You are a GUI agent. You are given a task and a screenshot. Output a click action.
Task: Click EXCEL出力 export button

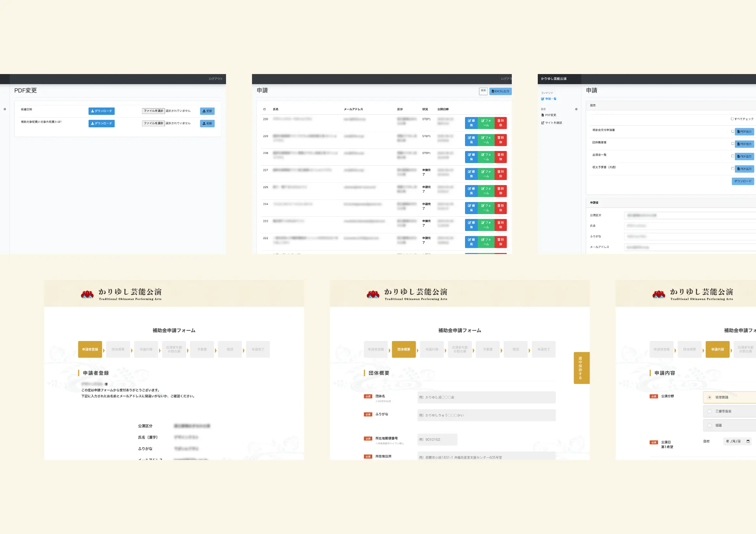click(x=500, y=91)
